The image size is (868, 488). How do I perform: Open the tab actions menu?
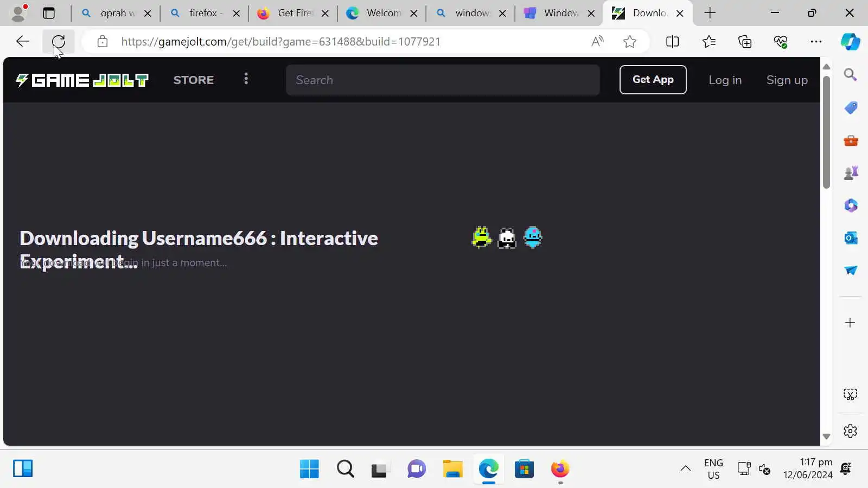tap(49, 13)
